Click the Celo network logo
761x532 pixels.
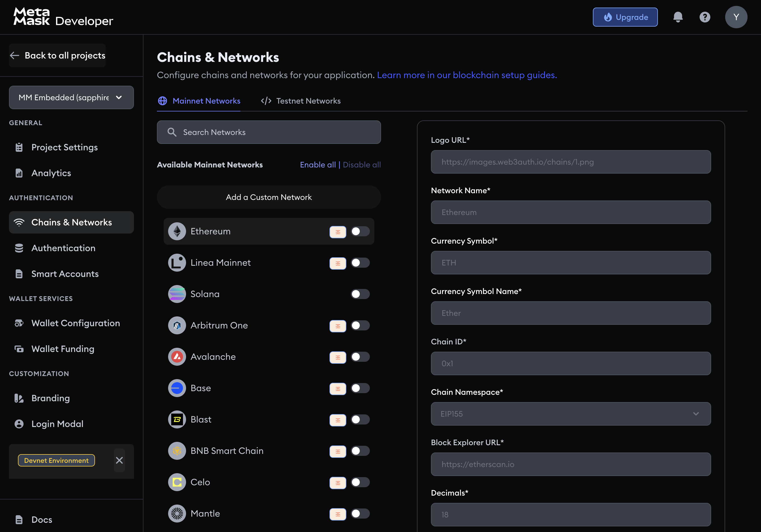pos(177,482)
